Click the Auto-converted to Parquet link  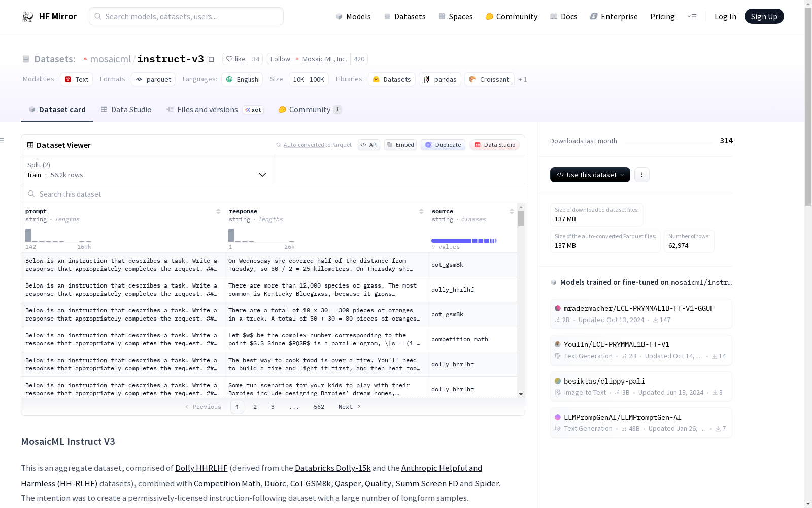tap(317, 145)
